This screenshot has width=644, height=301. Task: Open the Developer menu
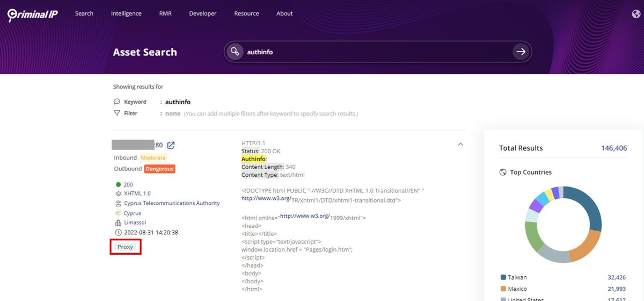[x=203, y=13]
